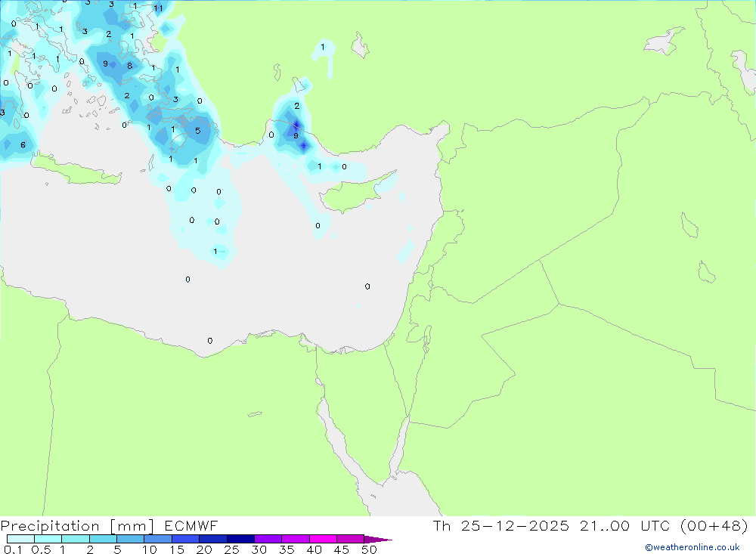Click the map precipitation value '8'
Viewport: 756px width, 554px height.
[129, 66]
